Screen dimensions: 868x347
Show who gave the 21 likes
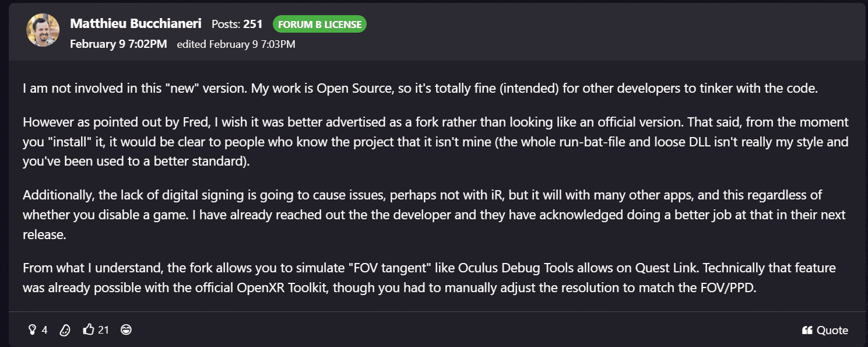pos(103,330)
